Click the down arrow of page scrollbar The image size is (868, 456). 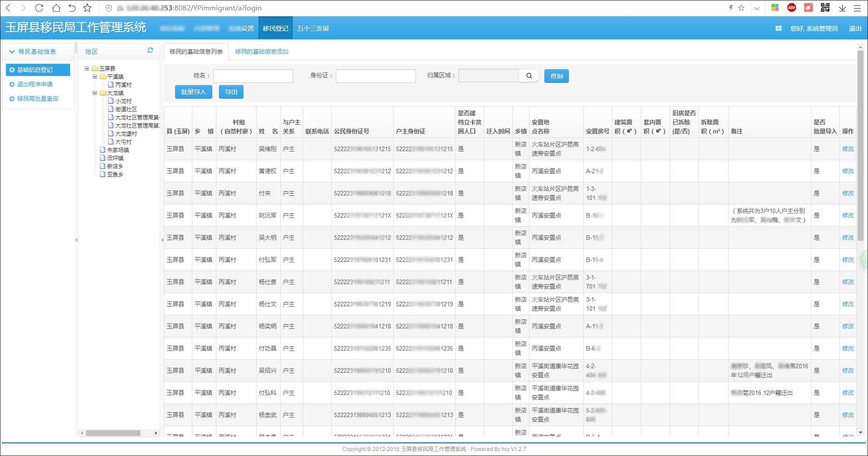[x=861, y=432]
